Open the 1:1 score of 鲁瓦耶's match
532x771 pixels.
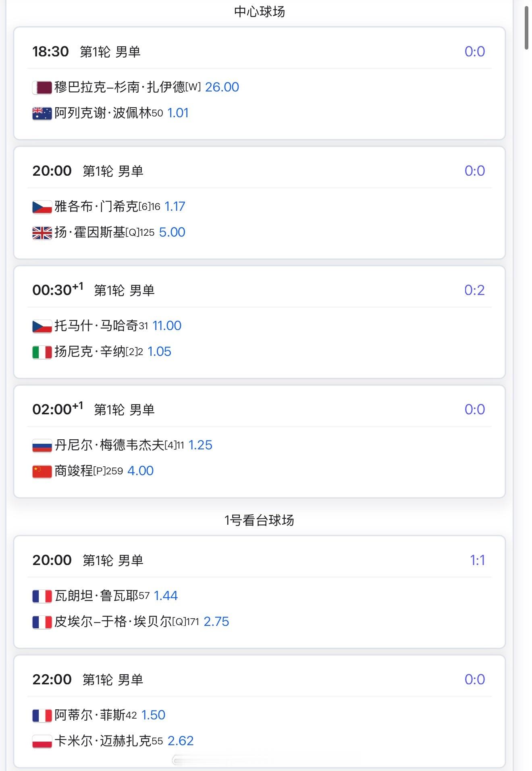477,560
